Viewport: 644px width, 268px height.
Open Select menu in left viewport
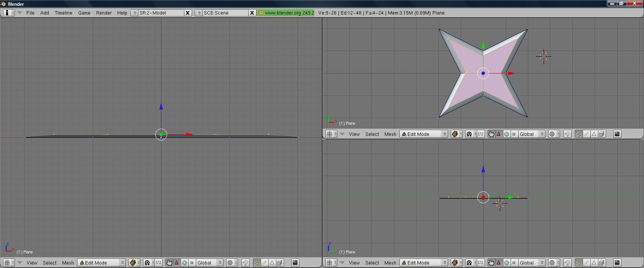(49, 263)
